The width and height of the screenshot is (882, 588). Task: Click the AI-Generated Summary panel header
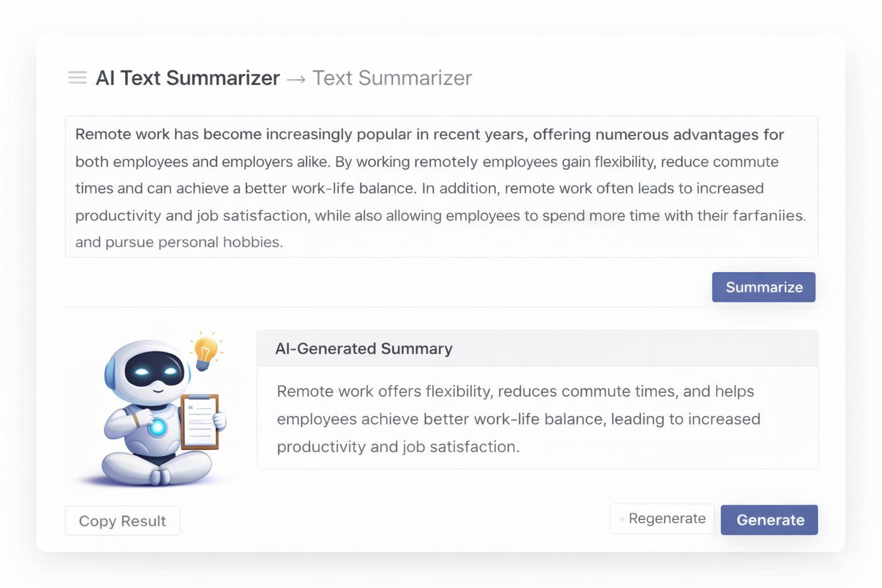coord(363,348)
